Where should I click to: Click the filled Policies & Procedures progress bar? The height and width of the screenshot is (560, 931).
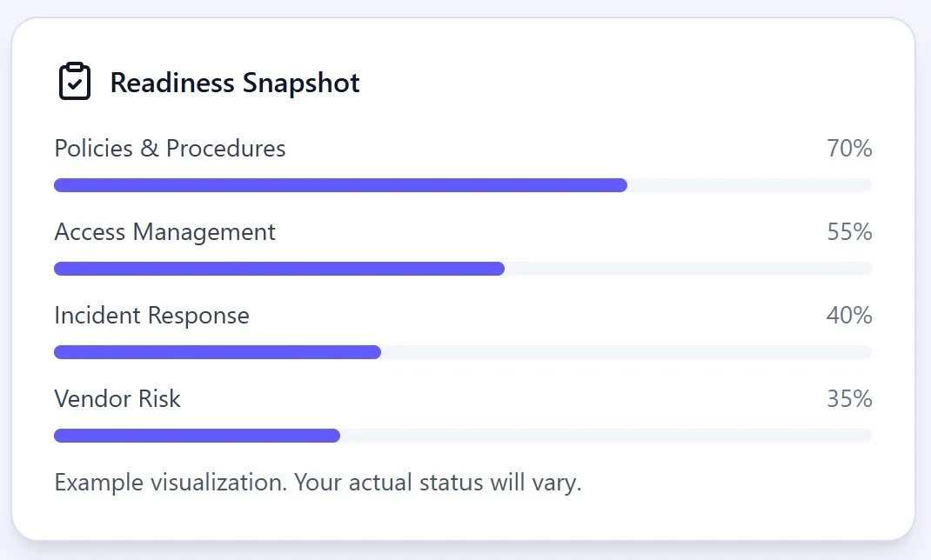(341, 185)
